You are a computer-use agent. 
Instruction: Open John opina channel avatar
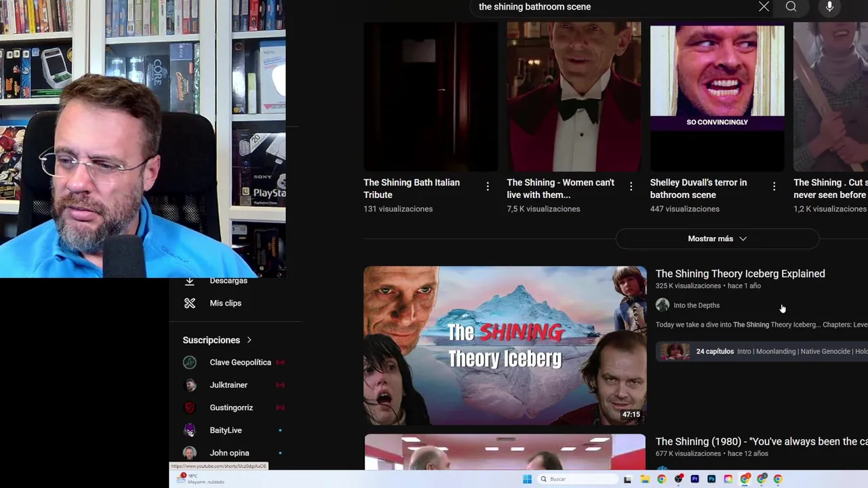[x=190, y=453]
